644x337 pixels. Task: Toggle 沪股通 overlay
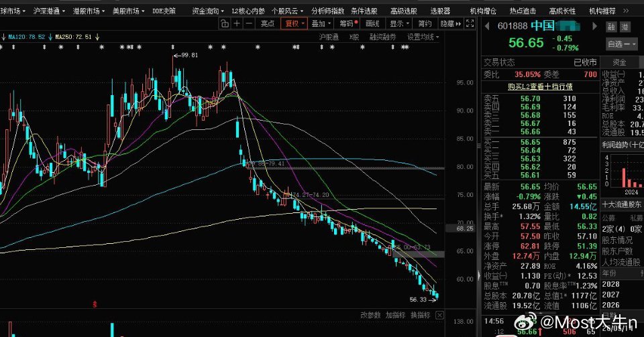coord(329,37)
